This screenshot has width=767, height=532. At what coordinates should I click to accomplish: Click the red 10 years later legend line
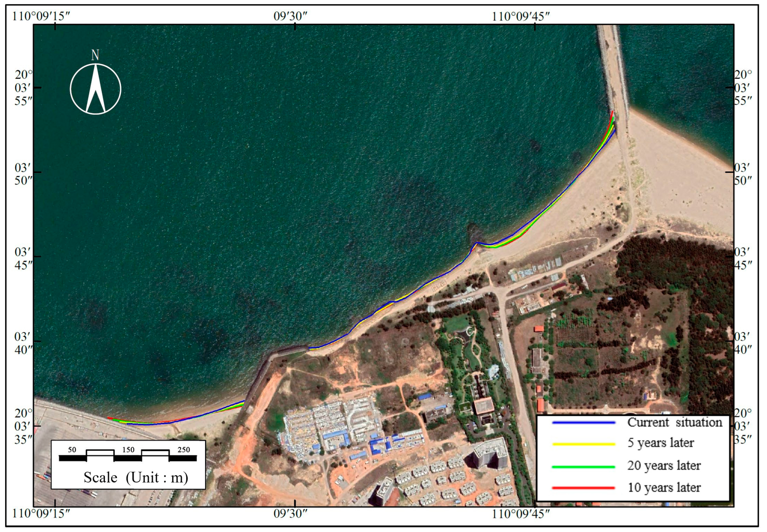coord(583,488)
